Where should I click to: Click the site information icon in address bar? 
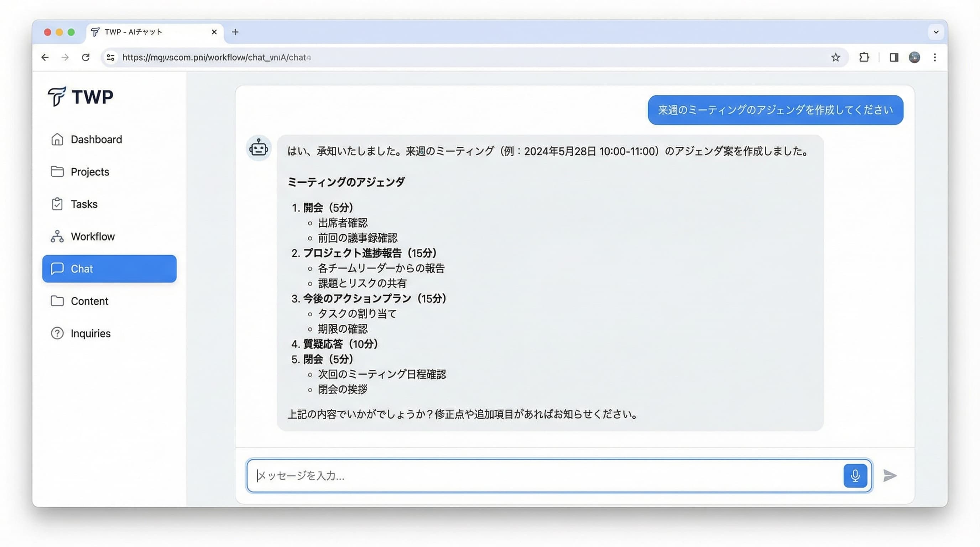pyautogui.click(x=111, y=57)
